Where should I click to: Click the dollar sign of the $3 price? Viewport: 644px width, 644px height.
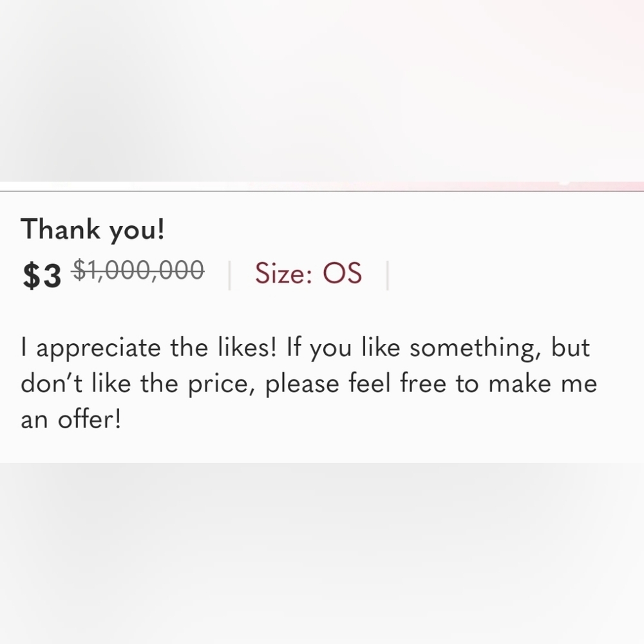pos(31,276)
